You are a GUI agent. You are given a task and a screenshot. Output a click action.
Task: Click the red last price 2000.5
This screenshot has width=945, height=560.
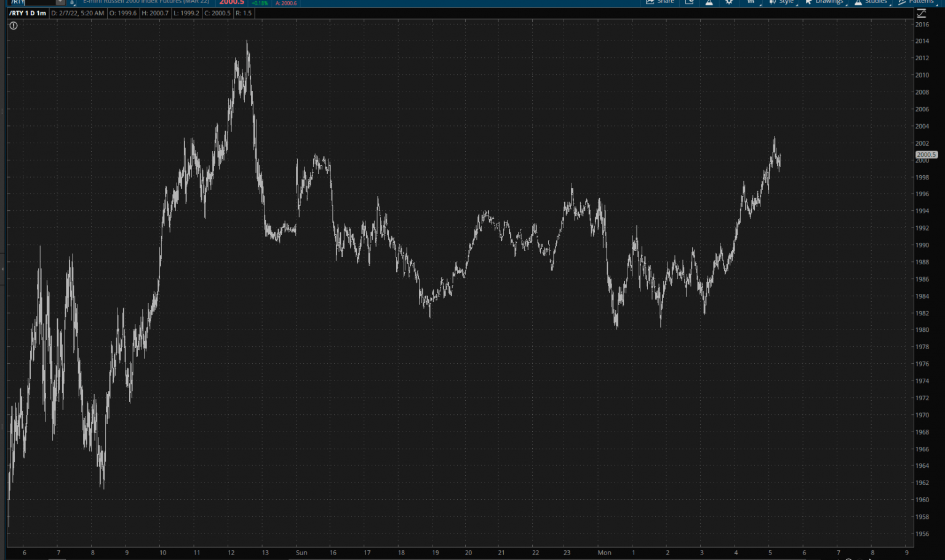coord(232,2)
